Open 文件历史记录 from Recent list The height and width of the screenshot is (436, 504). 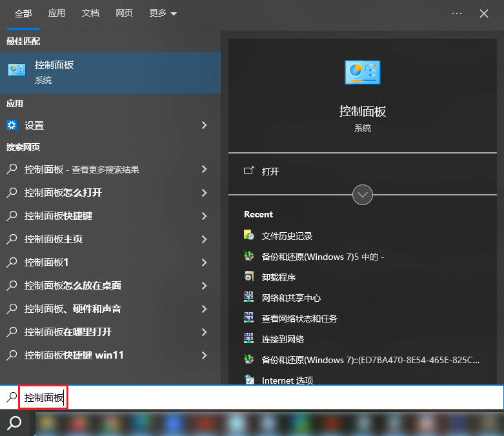tap(287, 236)
